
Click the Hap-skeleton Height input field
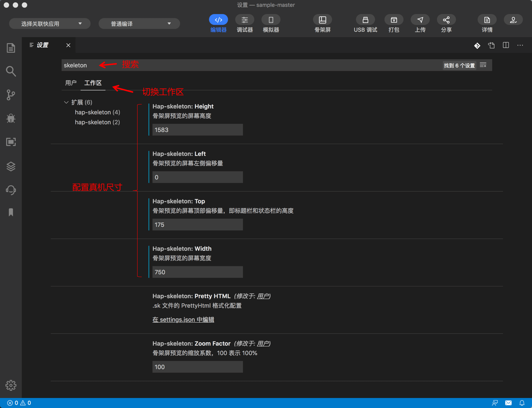click(197, 130)
